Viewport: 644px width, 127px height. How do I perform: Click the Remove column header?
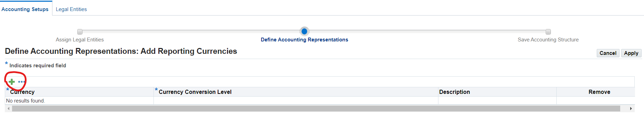pyautogui.click(x=599, y=92)
